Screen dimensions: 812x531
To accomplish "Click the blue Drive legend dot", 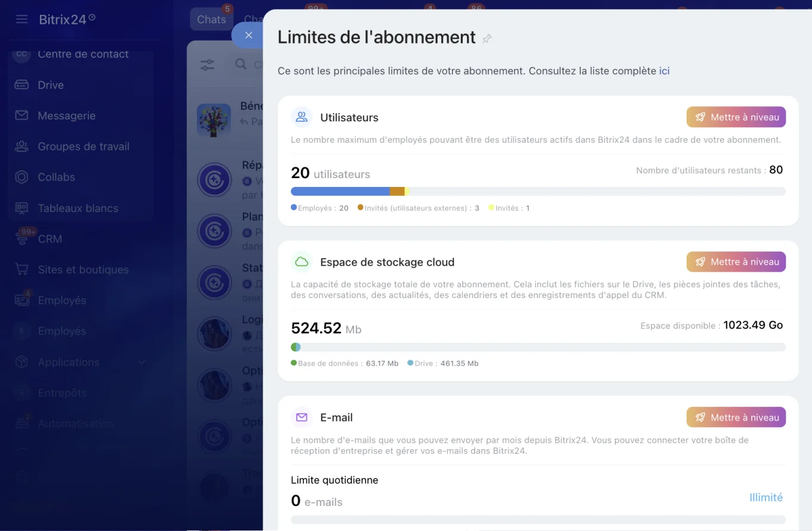I will tap(410, 363).
